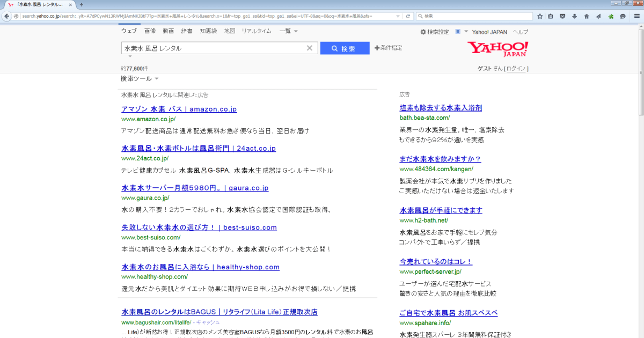This screenshot has width=644, height=338.
Task: Click the blue 検索 button
Action: (345, 48)
